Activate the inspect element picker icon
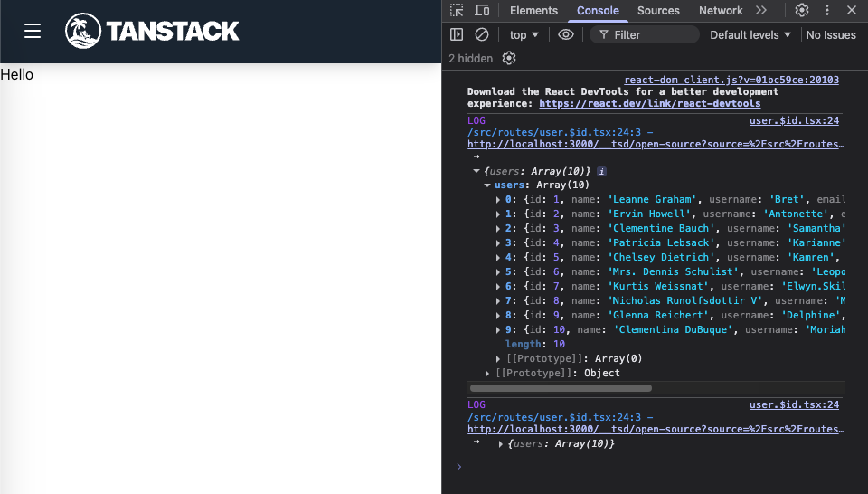 [x=457, y=11]
